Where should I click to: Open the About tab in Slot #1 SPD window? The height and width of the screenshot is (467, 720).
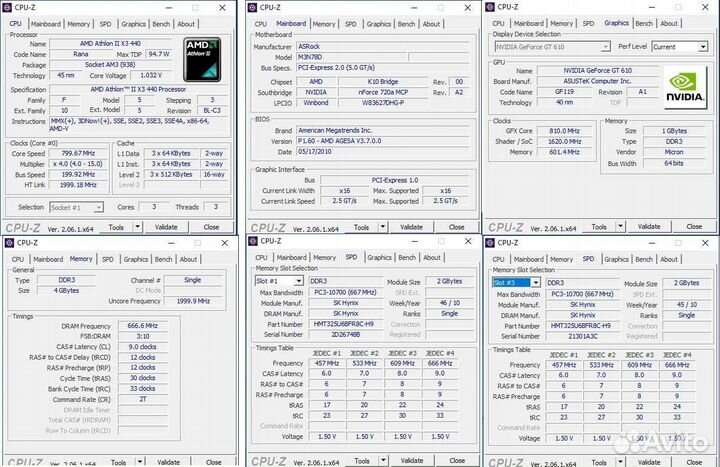pos(432,258)
